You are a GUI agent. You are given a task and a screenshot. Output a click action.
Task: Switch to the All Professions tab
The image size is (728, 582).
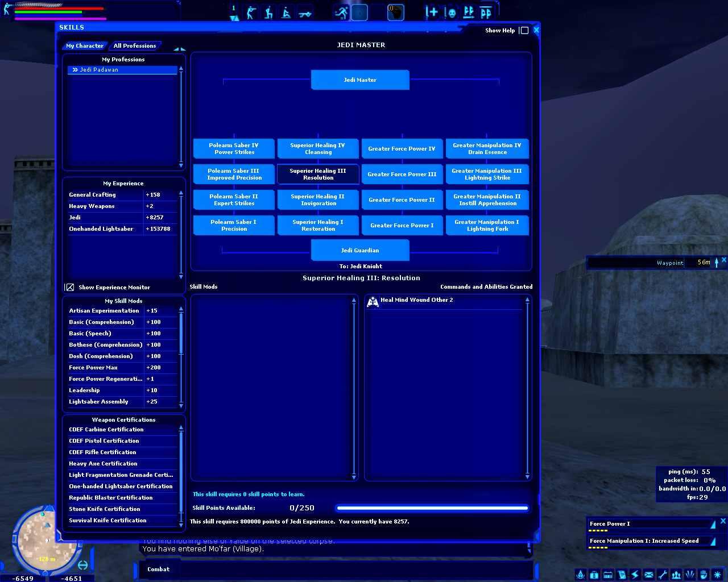tap(135, 46)
